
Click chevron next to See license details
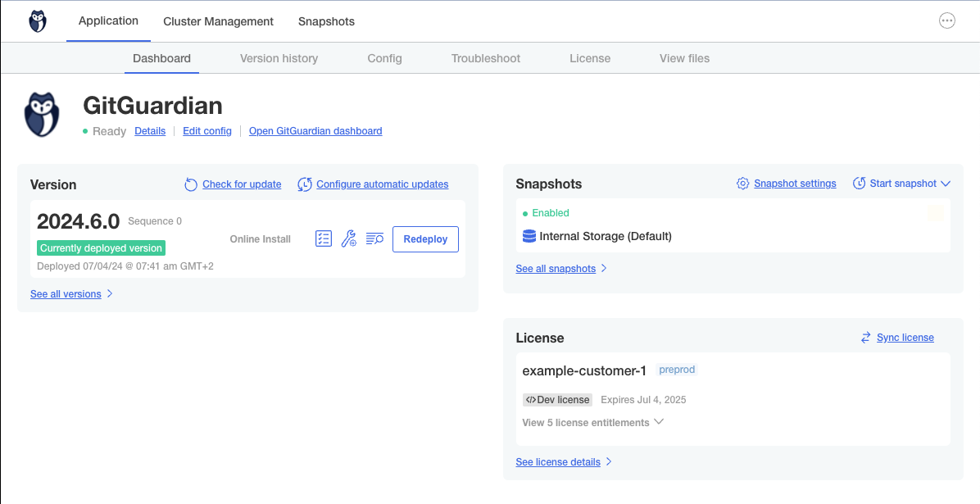pos(609,462)
